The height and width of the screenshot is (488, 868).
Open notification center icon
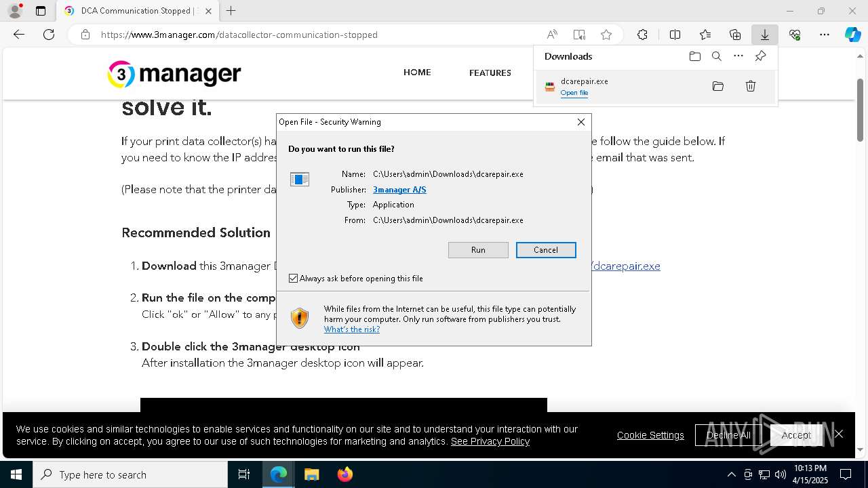[x=846, y=474]
